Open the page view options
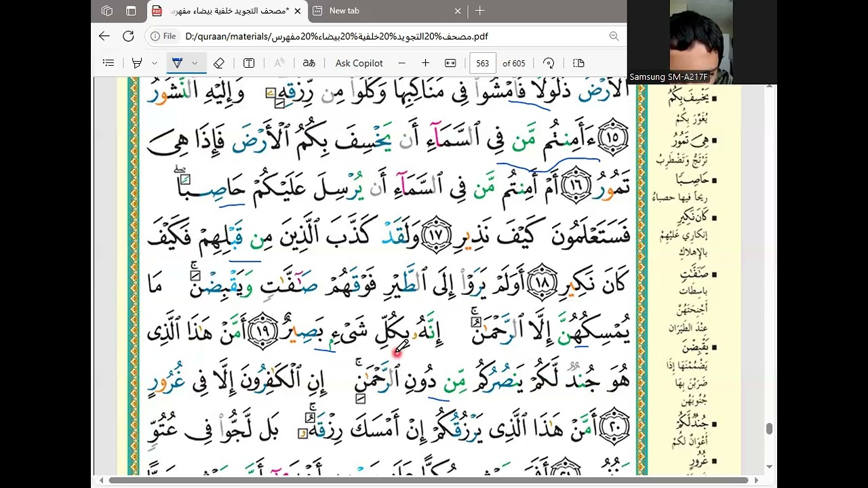The width and height of the screenshot is (868, 488). click(578, 63)
